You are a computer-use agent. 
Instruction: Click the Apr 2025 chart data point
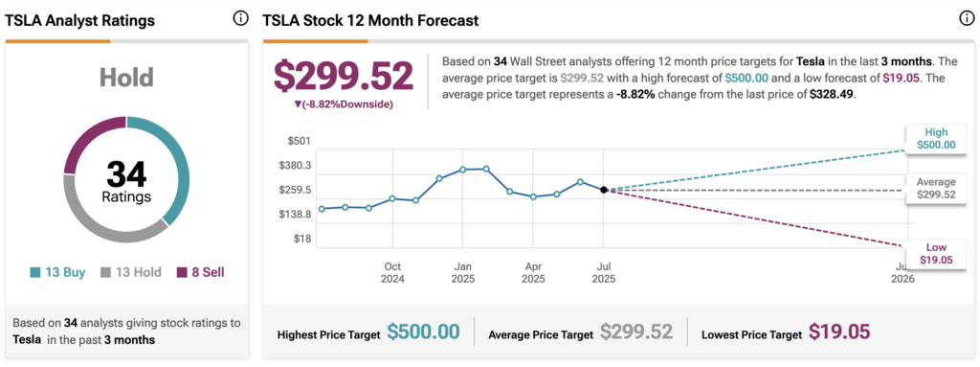(x=533, y=196)
